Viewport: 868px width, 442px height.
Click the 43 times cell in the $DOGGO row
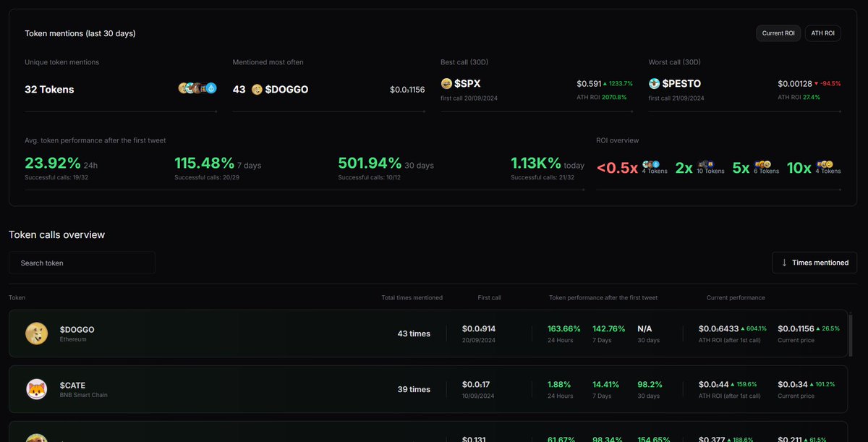[x=414, y=333]
